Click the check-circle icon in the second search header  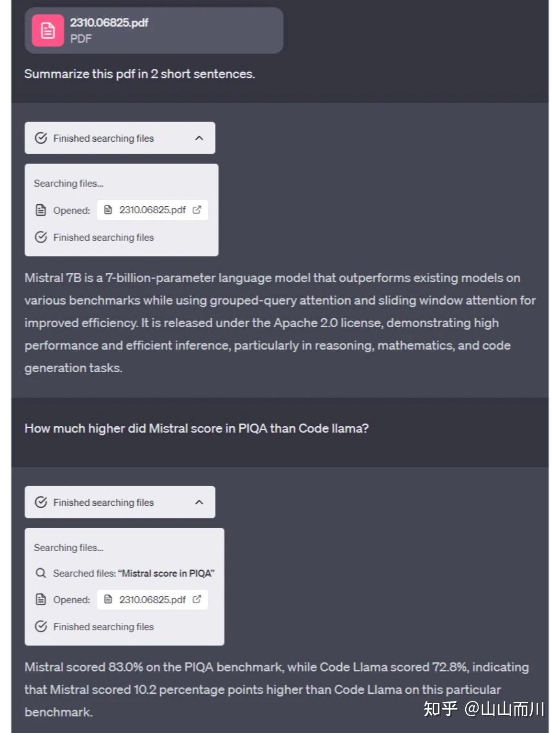coord(41,502)
